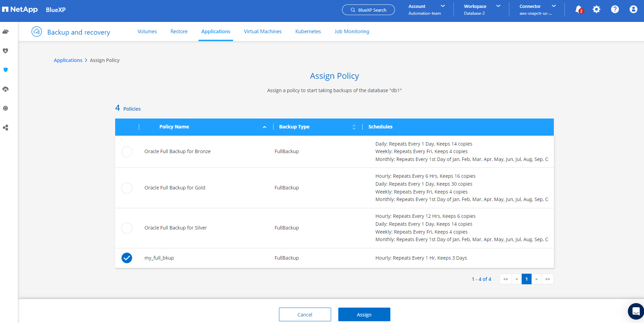Open the notifications bell icon

point(579,10)
